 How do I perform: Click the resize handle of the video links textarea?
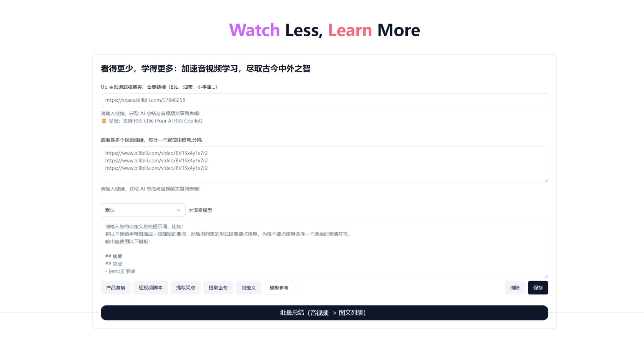click(546, 180)
